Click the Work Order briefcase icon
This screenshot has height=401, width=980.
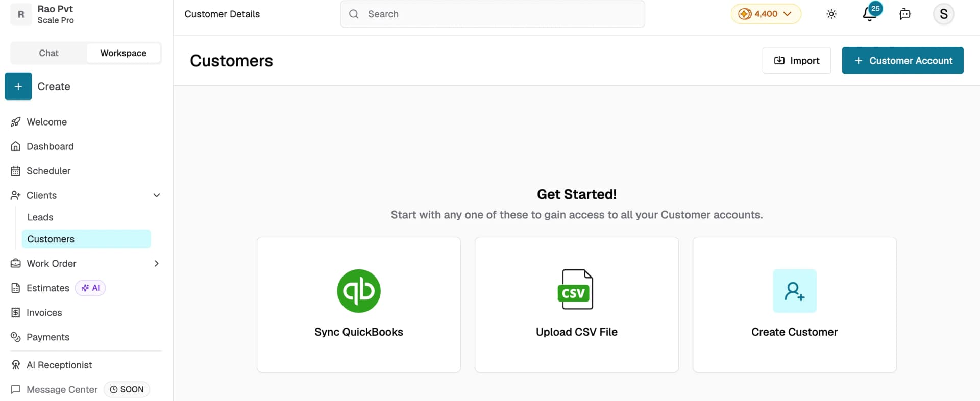(16, 264)
